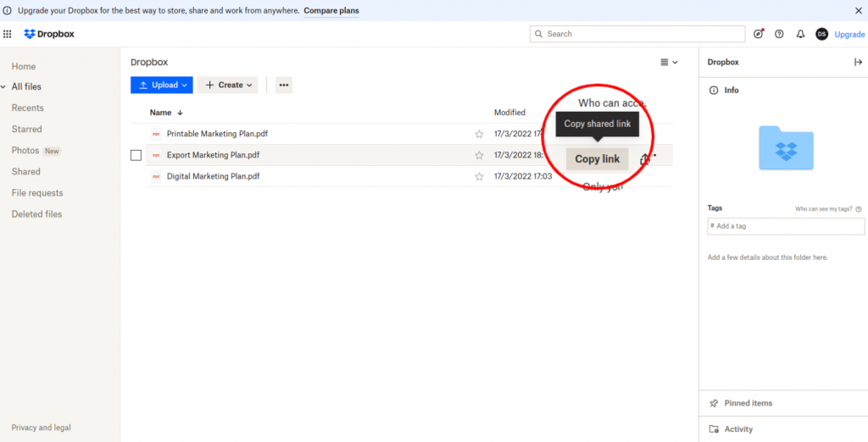Tick checkbox for Export Marketing Plan.pdf

pyautogui.click(x=136, y=155)
